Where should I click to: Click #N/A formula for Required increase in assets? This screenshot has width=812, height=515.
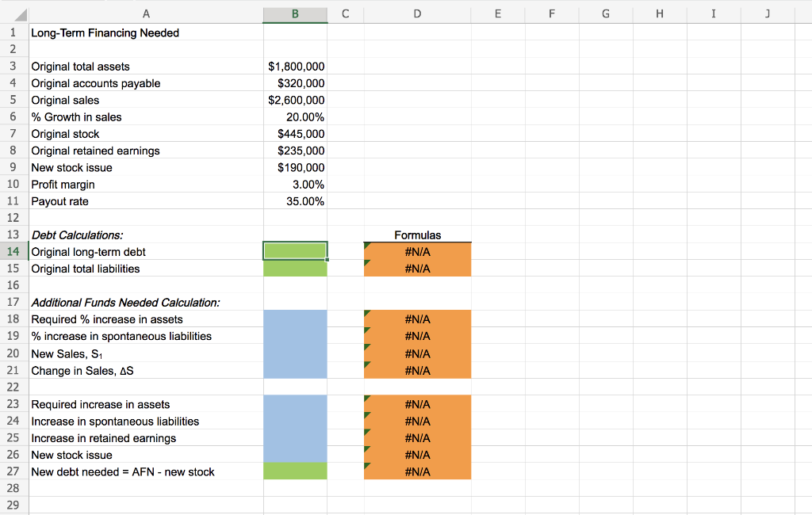coord(417,404)
